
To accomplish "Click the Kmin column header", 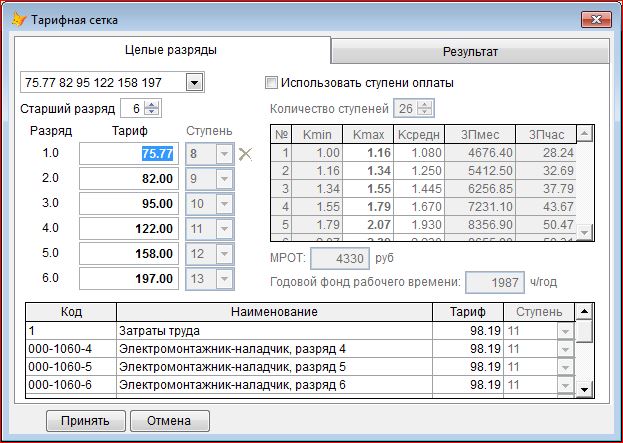I will pyautogui.click(x=317, y=135).
